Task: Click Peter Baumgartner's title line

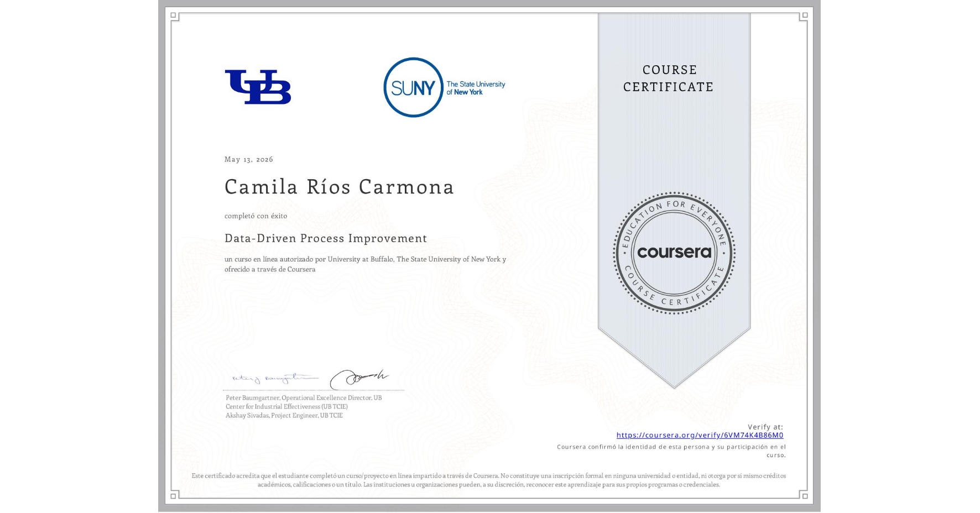Action: click(304, 398)
